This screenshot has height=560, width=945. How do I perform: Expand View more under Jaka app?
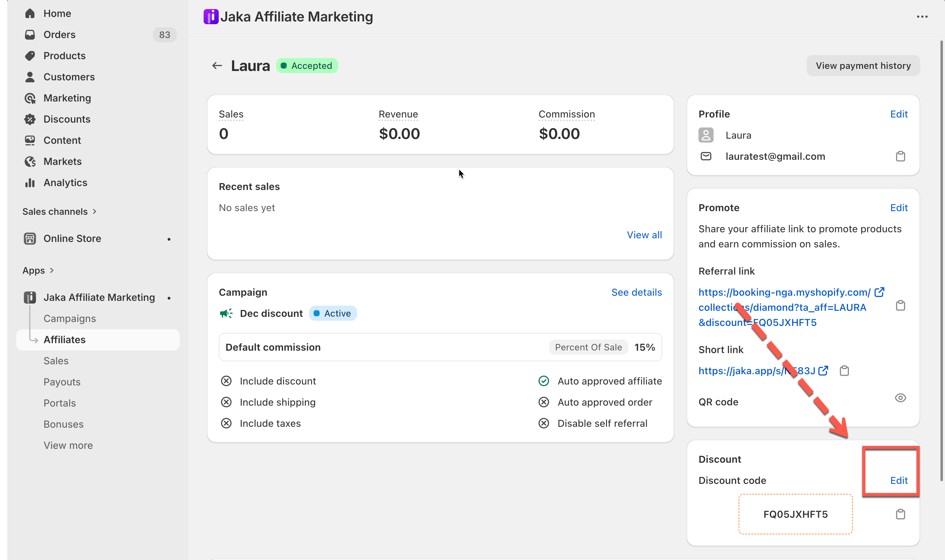[68, 445]
